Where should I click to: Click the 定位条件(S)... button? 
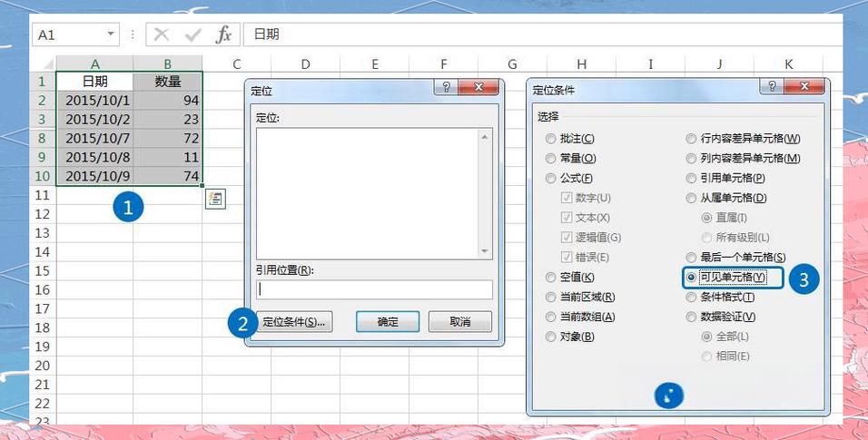tap(294, 321)
